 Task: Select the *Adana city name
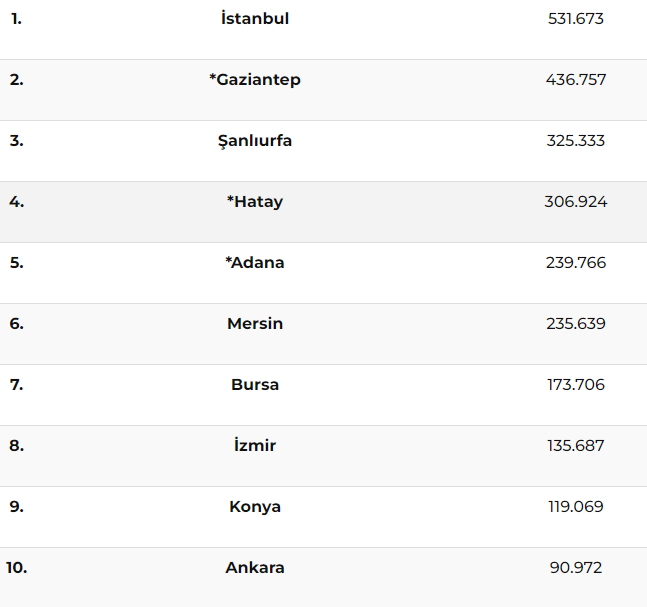(255, 263)
